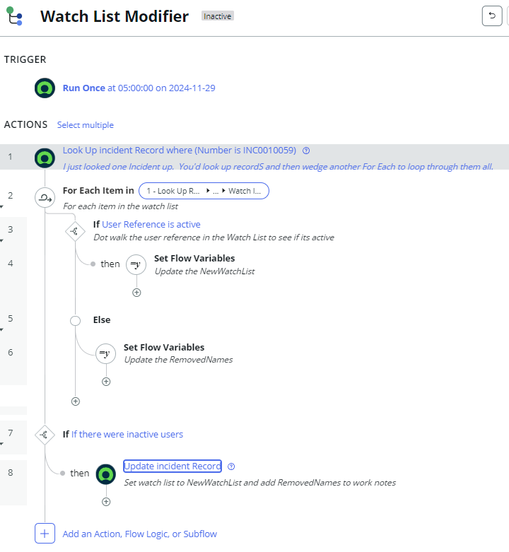The height and width of the screenshot is (552, 509).
Task: Click the help icon beside Look Up incident Record
Action: click(x=306, y=151)
